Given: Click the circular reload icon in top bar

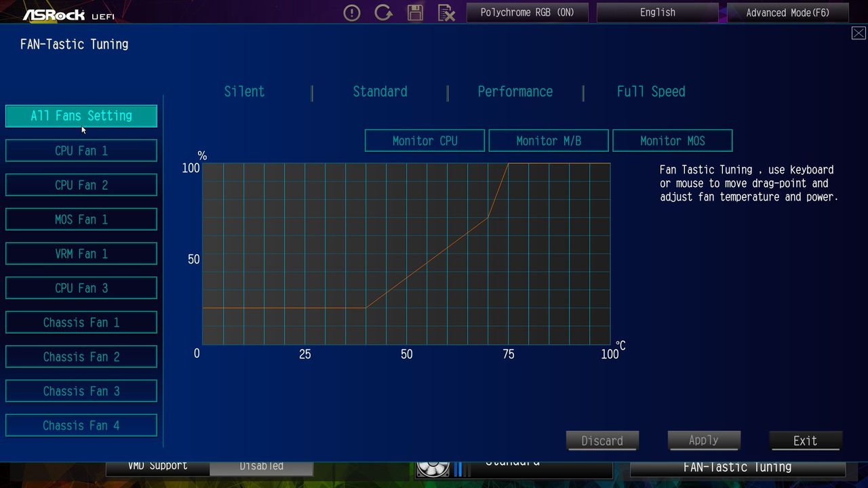Looking at the screenshot, I should [383, 12].
